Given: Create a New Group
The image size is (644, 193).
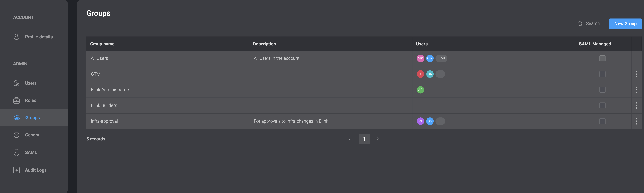Looking at the screenshot, I should (625, 24).
